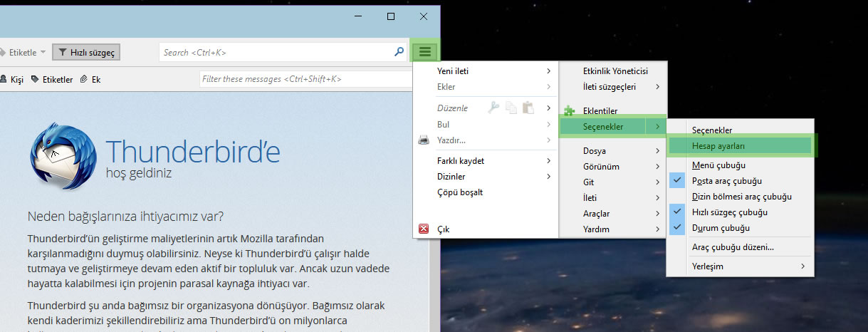This screenshot has height=332, width=868.
Task: Expand the Yerleşim submenu
Action: pyautogui.click(x=739, y=266)
